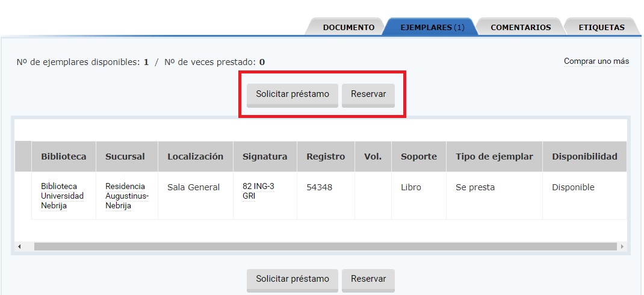
Task: Click the bottom 'Reservar' button
Action: click(368, 279)
